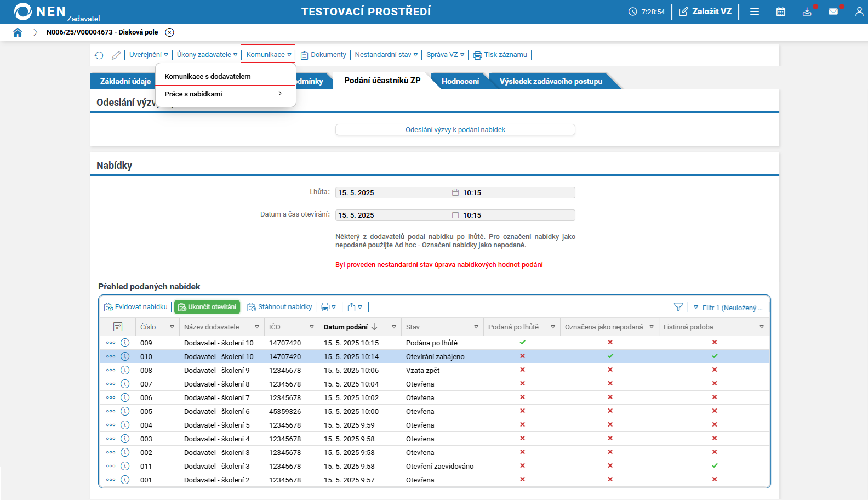The image size is (868, 500).
Task: Click the download icon in header
Action: click(x=807, y=12)
